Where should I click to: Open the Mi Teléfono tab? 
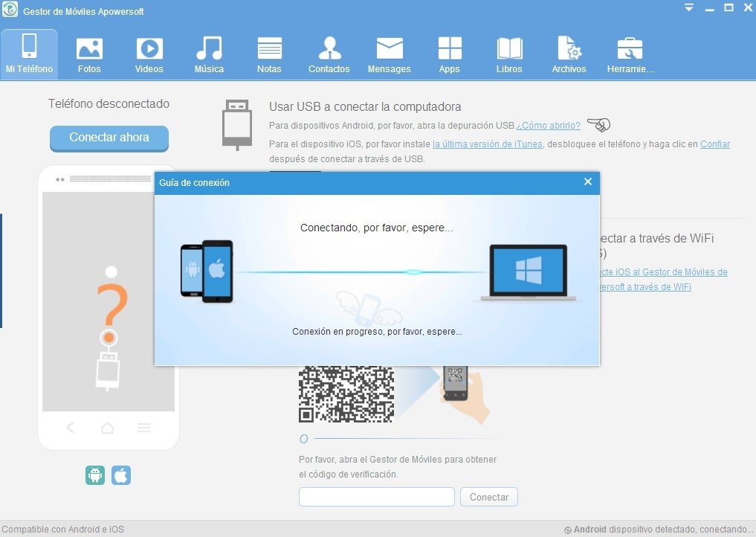click(29, 54)
